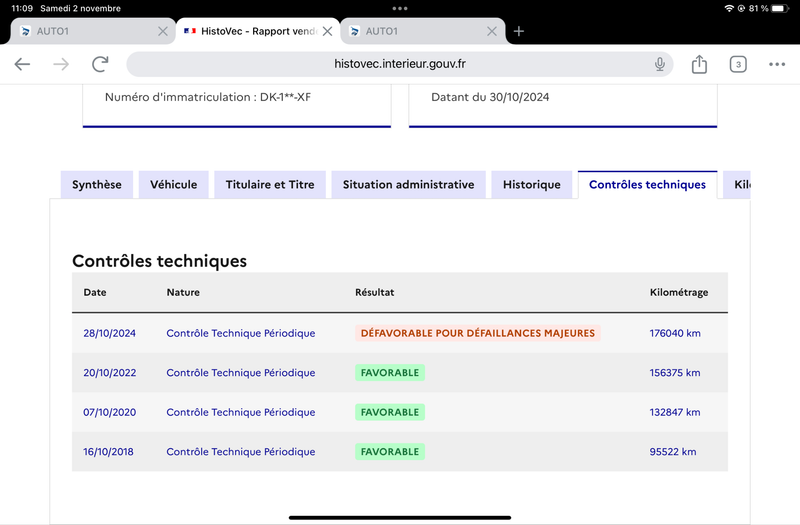The width and height of the screenshot is (800, 525).
Task: Click the Datant du 30/10/2024 text
Action: 490,97
